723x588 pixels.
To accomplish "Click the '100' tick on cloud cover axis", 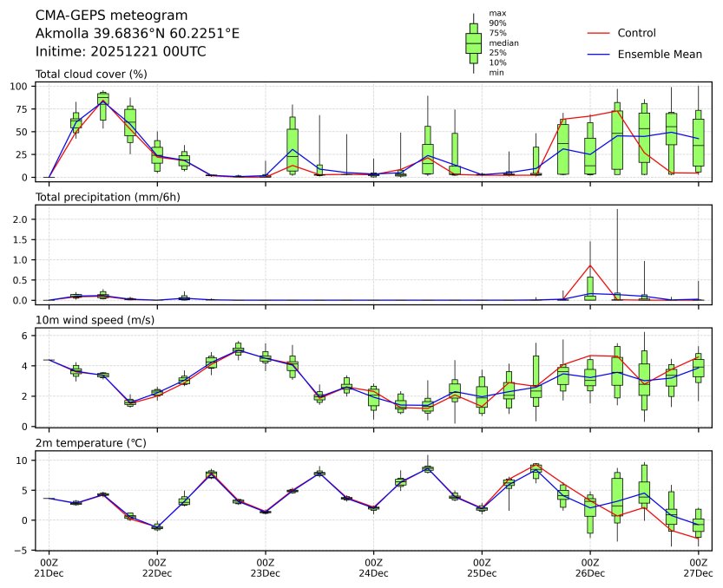I will [x=19, y=87].
